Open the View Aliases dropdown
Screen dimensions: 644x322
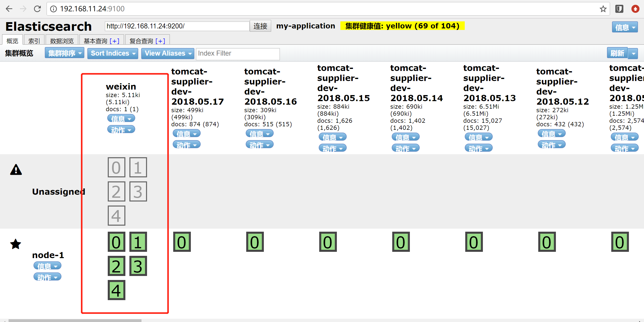pos(167,53)
